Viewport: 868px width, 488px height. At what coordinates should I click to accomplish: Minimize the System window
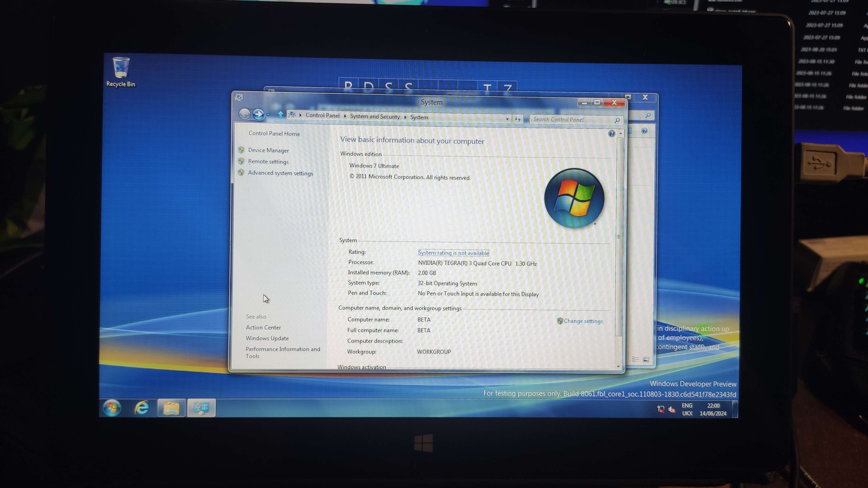584,102
